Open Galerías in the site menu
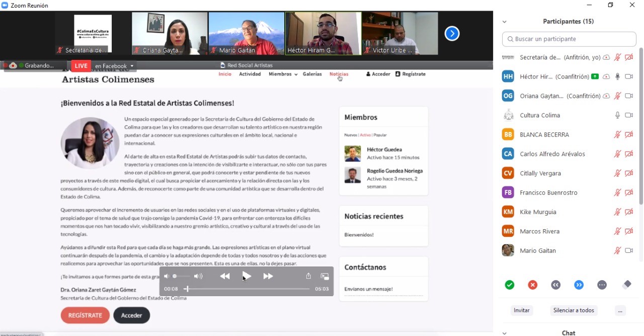This screenshot has width=644, height=336. [x=312, y=74]
